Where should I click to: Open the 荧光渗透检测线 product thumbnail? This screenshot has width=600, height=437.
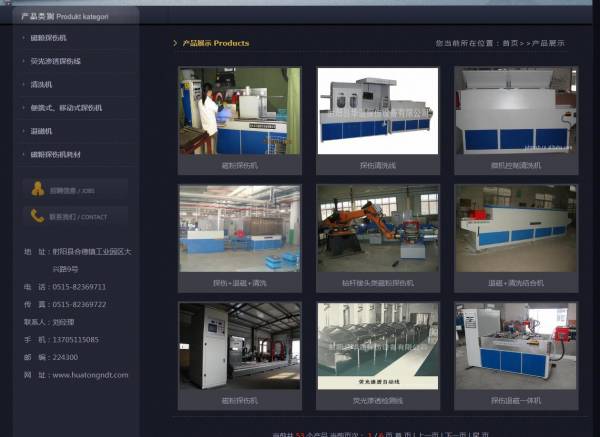[377, 347]
